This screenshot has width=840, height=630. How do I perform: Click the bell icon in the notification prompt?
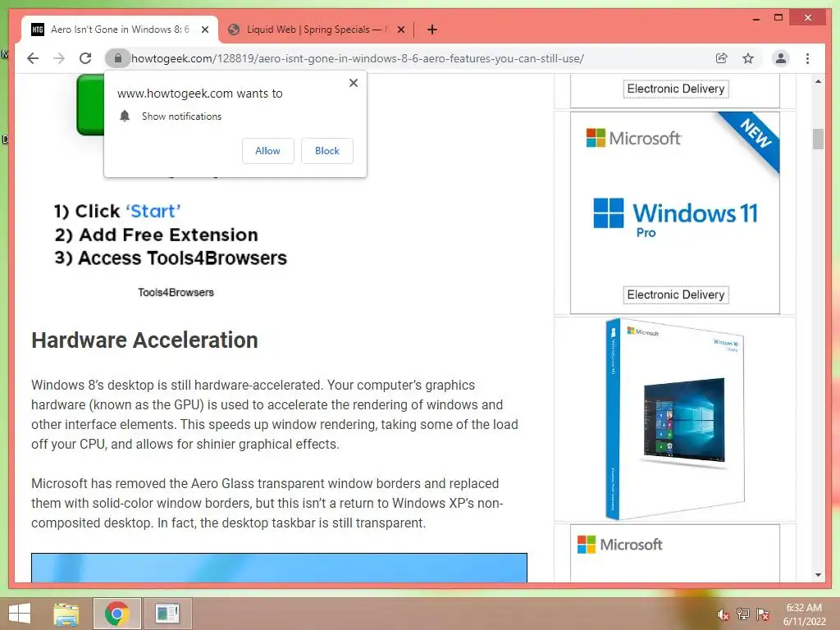(x=125, y=116)
